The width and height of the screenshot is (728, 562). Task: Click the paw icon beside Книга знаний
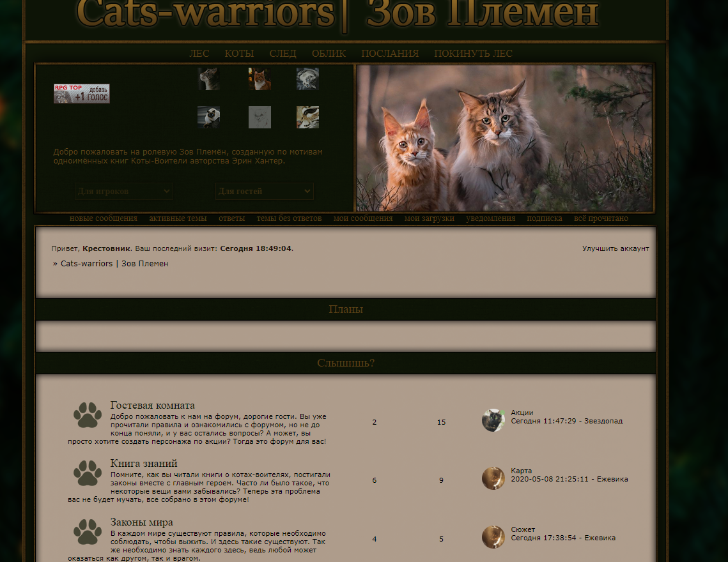(88, 473)
